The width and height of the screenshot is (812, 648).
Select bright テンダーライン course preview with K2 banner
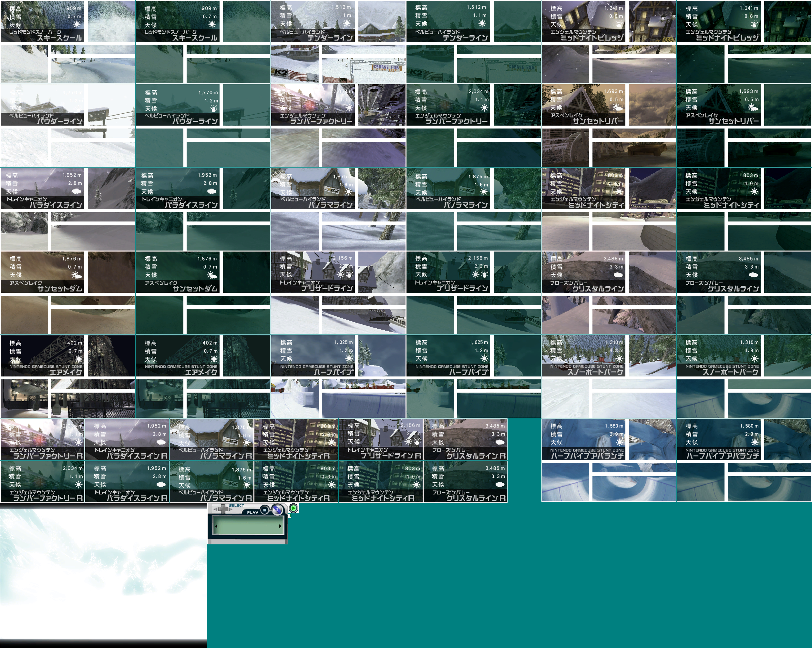pos(295,64)
